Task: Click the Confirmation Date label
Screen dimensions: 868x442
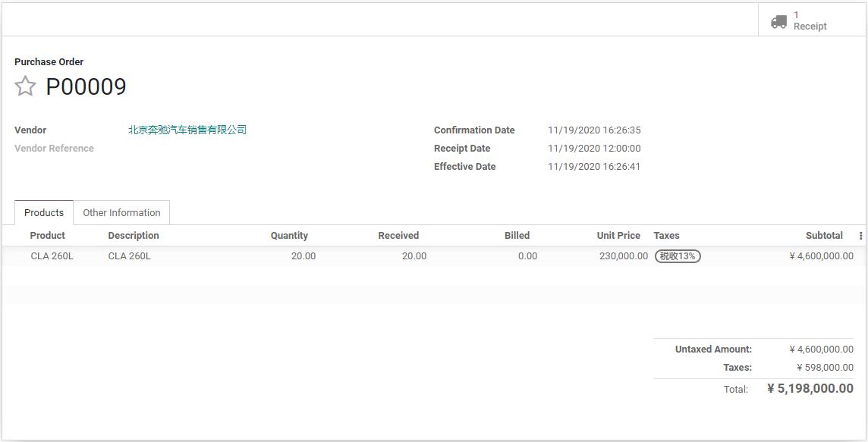Action: [x=474, y=130]
